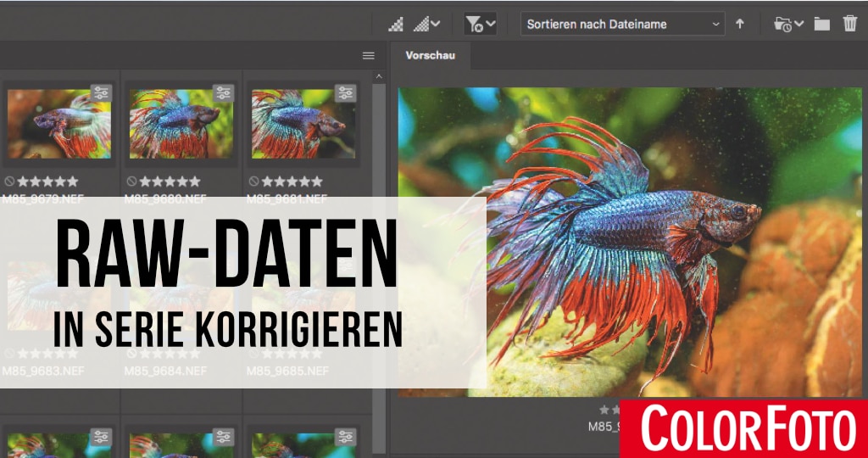Set five star rating on M85_9681

(x=317, y=182)
